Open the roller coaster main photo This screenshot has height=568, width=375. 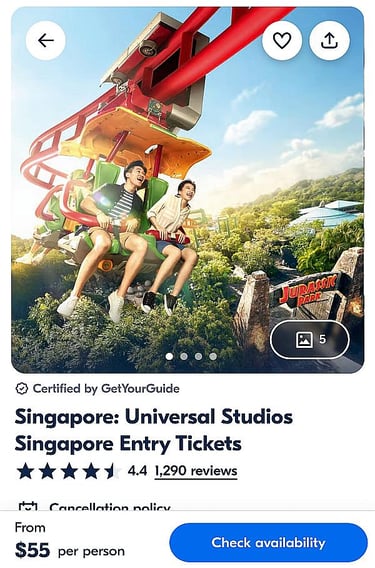pyautogui.click(x=187, y=190)
